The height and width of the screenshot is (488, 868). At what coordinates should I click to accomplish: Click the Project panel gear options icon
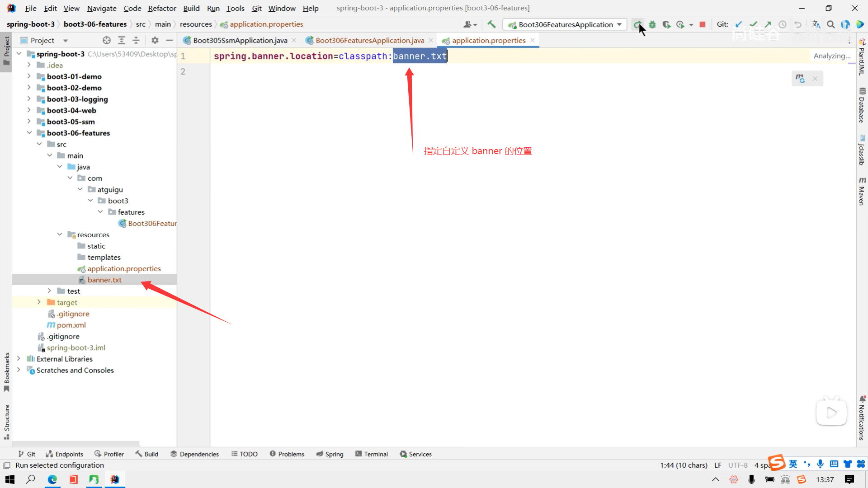[x=155, y=40]
